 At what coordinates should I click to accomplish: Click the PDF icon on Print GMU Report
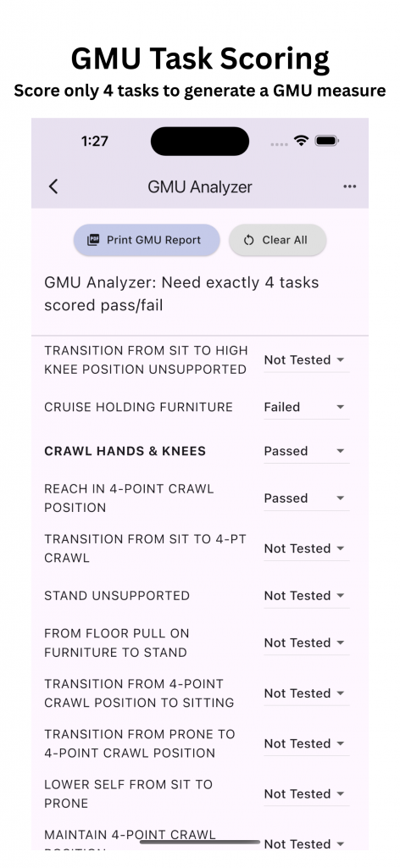pyautogui.click(x=93, y=240)
